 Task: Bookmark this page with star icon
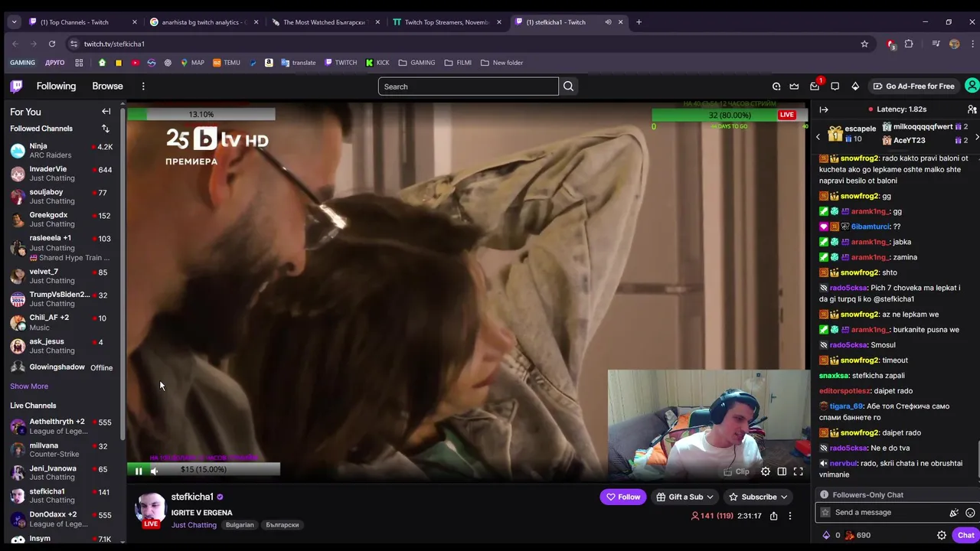coord(864,44)
